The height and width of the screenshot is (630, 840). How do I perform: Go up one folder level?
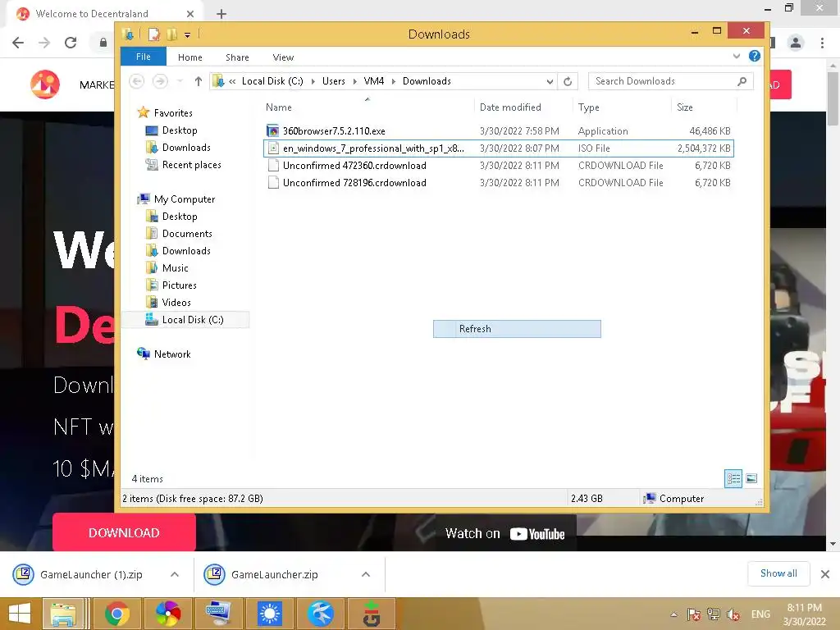(x=199, y=81)
